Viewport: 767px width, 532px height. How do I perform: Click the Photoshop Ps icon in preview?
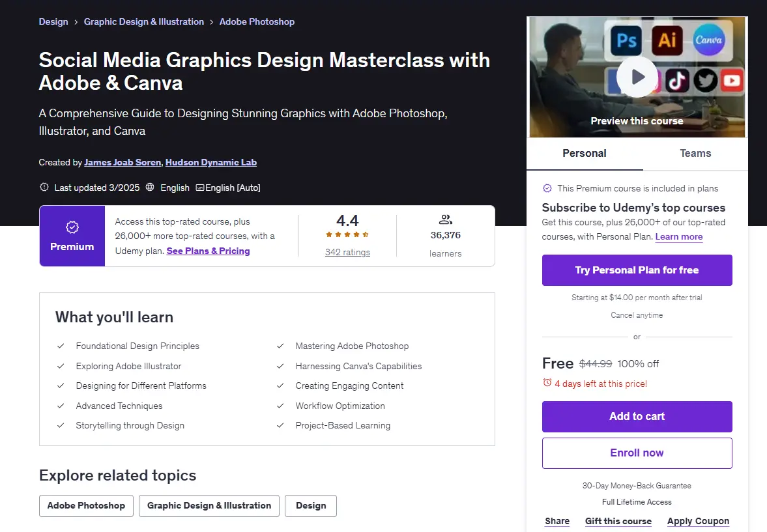tap(626, 40)
